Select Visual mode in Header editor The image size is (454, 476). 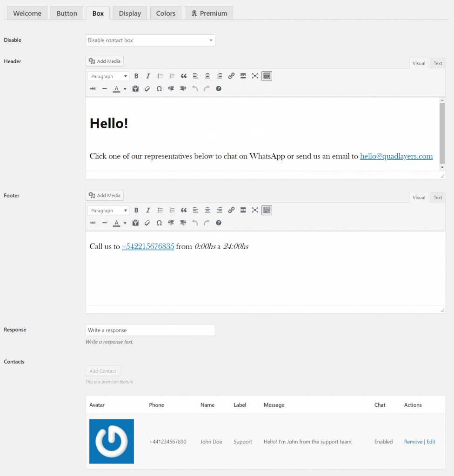pos(419,63)
